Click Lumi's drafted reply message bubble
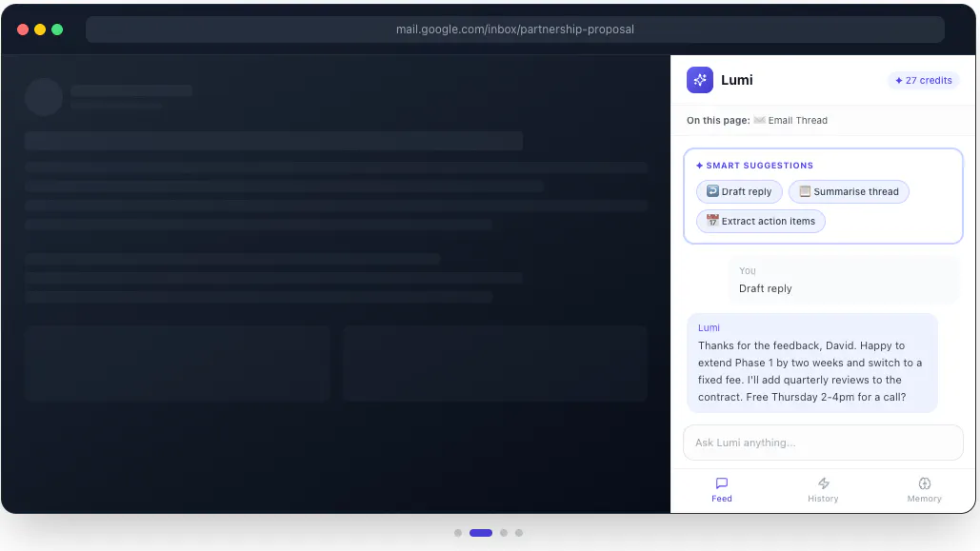The width and height of the screenshot is (980, 551). tap(811, 363)
